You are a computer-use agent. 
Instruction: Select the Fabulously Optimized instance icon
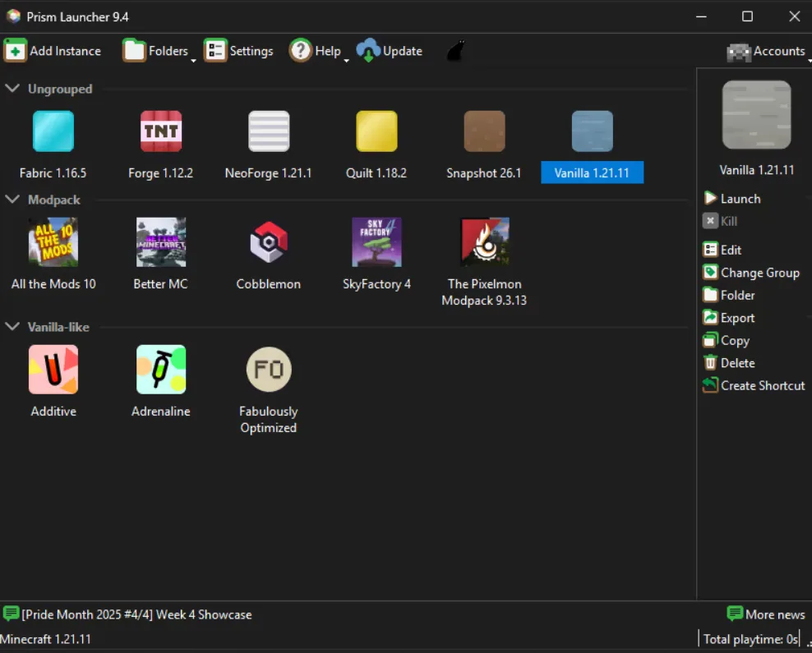(x=269, y=370)
